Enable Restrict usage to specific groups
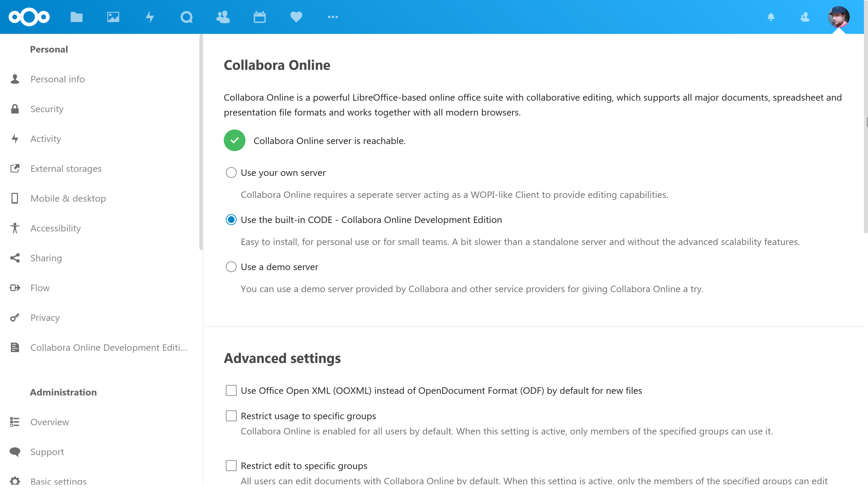This screenshot has width=868, height=488. 231,415
